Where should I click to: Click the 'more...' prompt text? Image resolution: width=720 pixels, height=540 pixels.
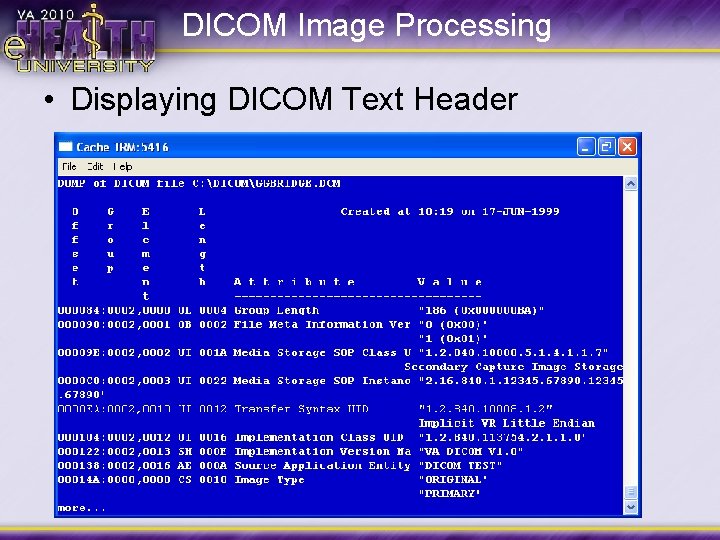coord(81,508)
